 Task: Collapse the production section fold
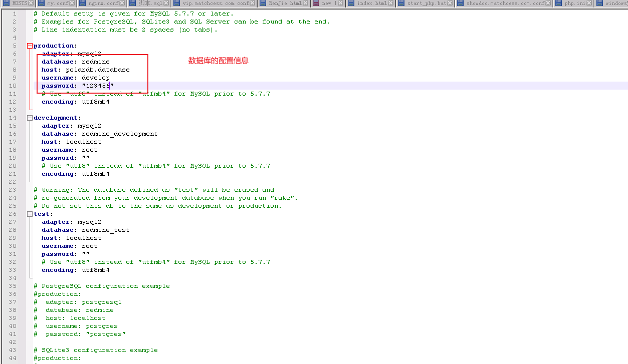tap(30, 46)
